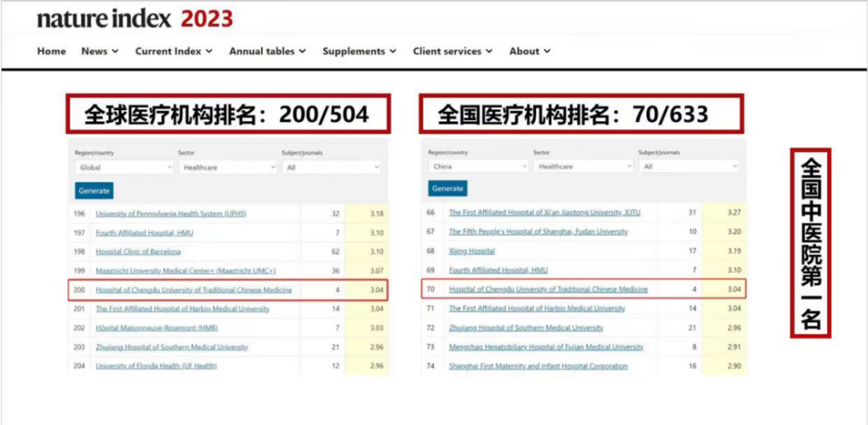Open University of Pennsylvania Health System link
Viewport: 868px width, 425px height.
(x=171, y=214)
